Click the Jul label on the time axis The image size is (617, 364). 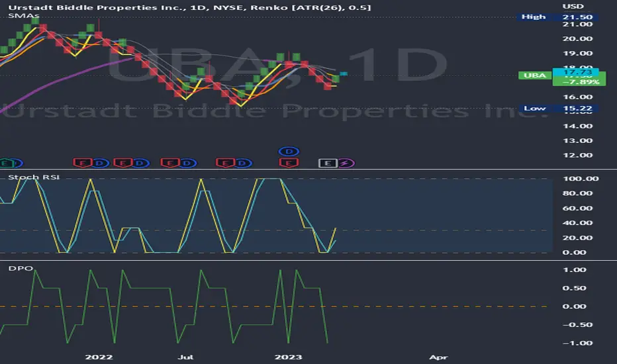[x=185, y=357]
